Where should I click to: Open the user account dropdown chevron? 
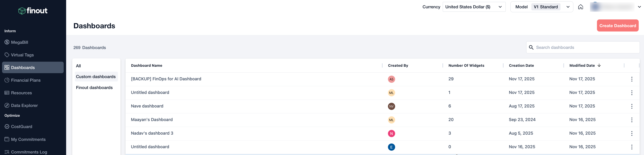[639, 7]
